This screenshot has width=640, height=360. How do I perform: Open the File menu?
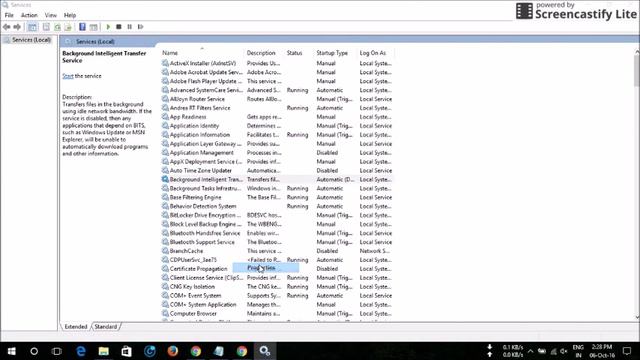tap(9, 15)
